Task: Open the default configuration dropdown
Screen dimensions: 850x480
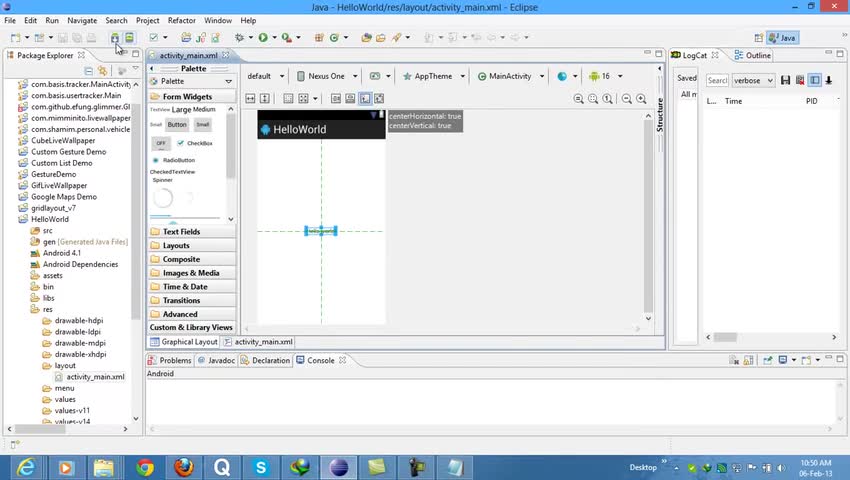Action: (266, 76)
